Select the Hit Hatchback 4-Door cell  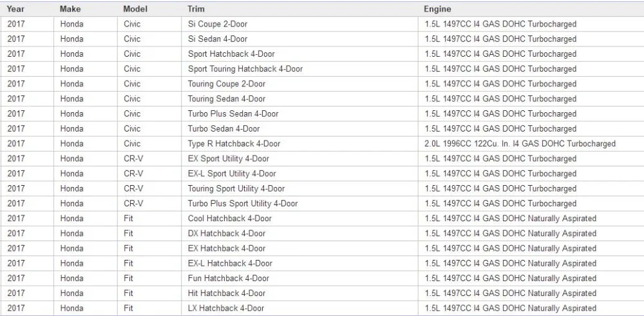(x=300, y=293)
